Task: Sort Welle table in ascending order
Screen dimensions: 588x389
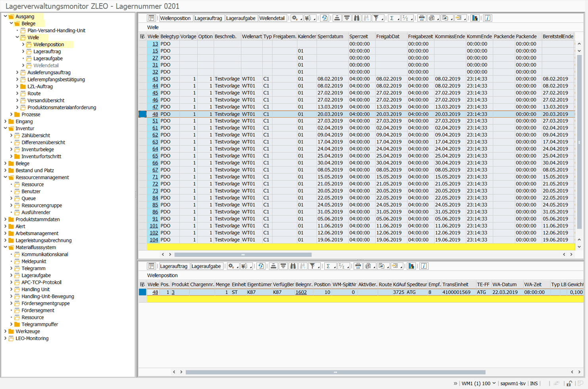Action: coord(337,18)
